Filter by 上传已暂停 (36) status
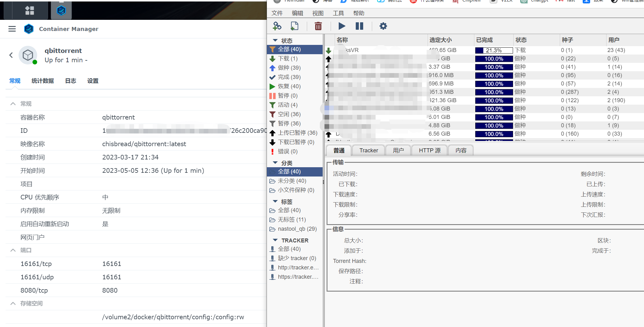The image size is (644, 327). click(295, 133)
